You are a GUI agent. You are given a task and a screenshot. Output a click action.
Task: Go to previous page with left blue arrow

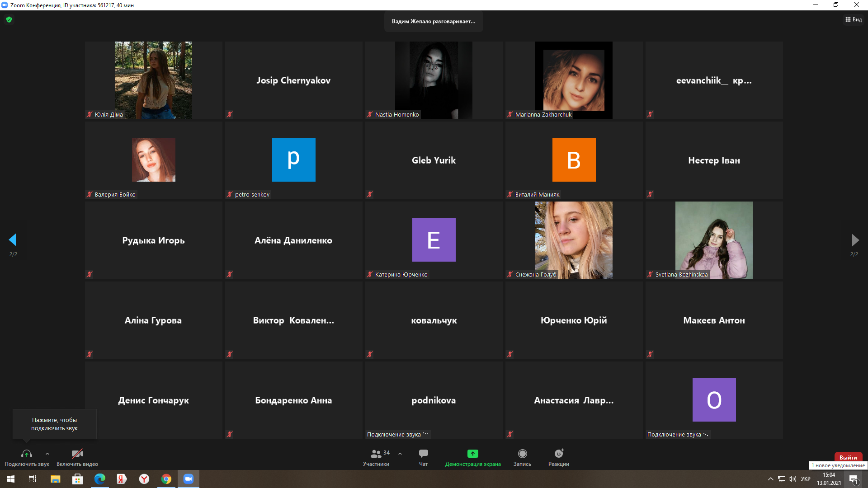(13, 239)
